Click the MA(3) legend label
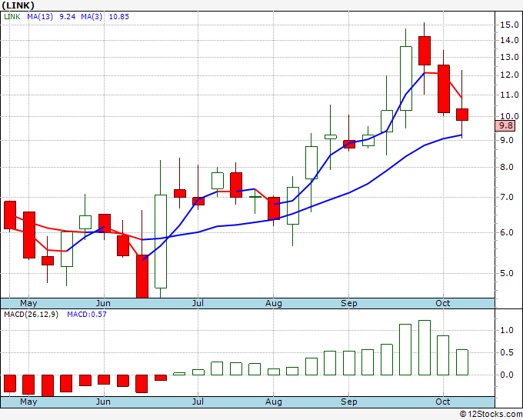This screenshot has height=420, width=523. 92,17
